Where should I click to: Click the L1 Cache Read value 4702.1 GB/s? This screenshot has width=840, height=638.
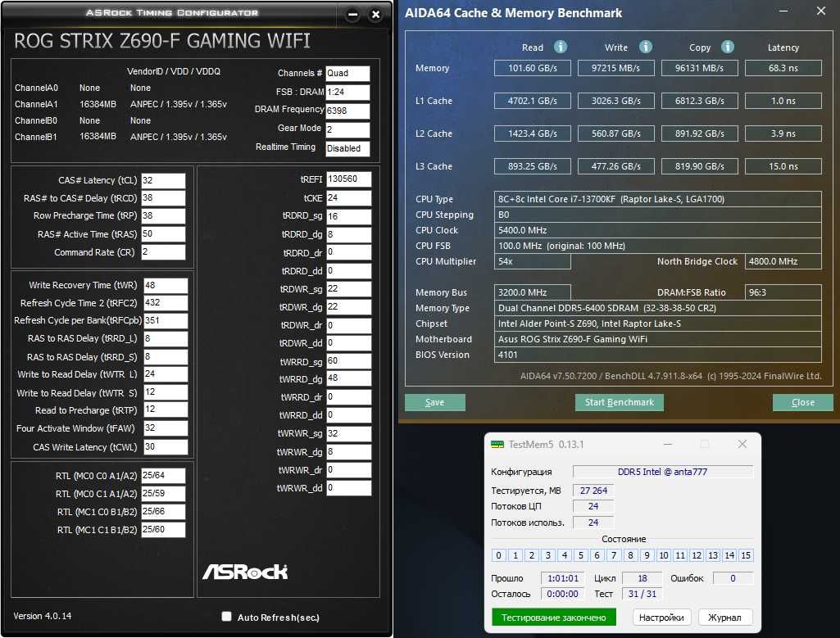(x=533, y=101)
